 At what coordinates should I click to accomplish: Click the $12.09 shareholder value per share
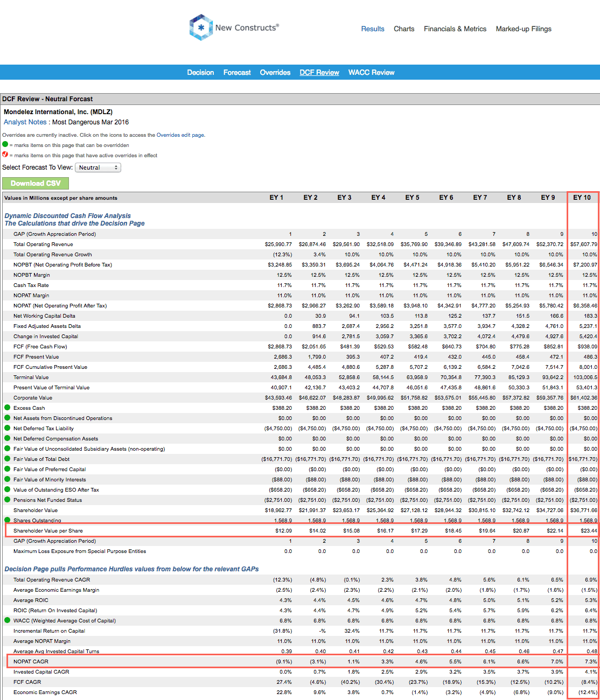[283, 531]
